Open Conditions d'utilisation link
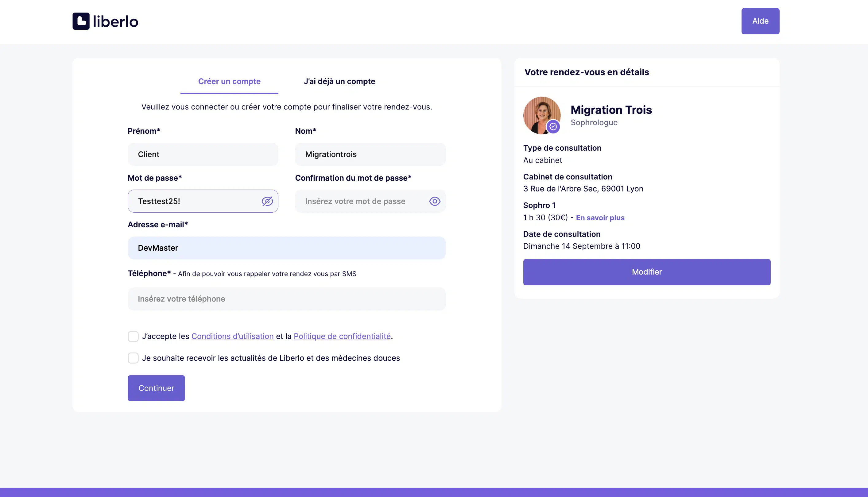The image size is (868, 497). tap(232, 336)
